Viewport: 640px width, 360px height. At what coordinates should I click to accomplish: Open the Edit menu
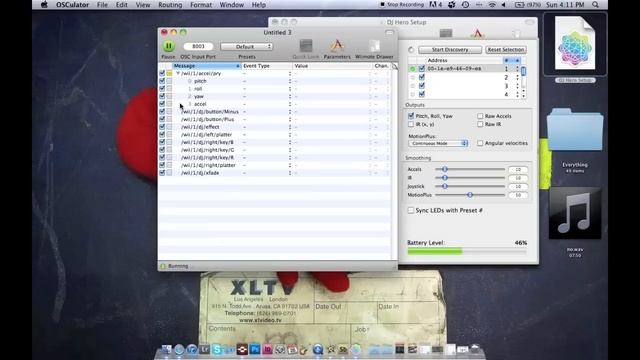click(x=121, y=5)
